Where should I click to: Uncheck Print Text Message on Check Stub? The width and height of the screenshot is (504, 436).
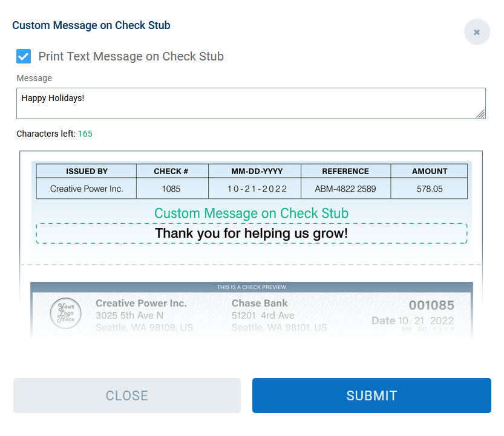tap(24, 56)
